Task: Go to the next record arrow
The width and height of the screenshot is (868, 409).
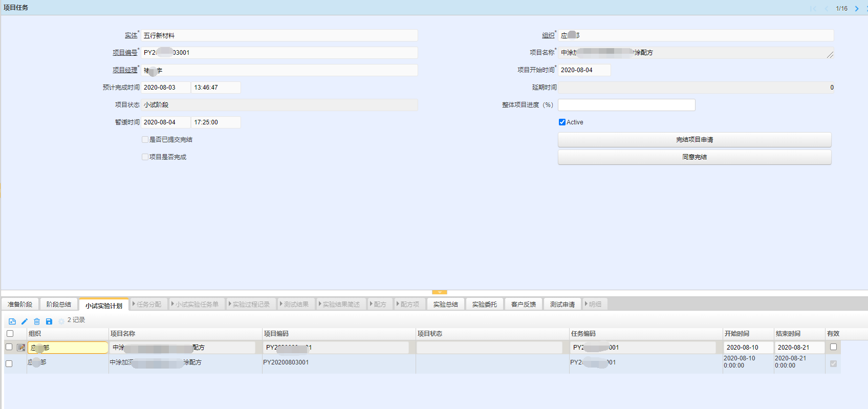Action: (x=857, y=9)
